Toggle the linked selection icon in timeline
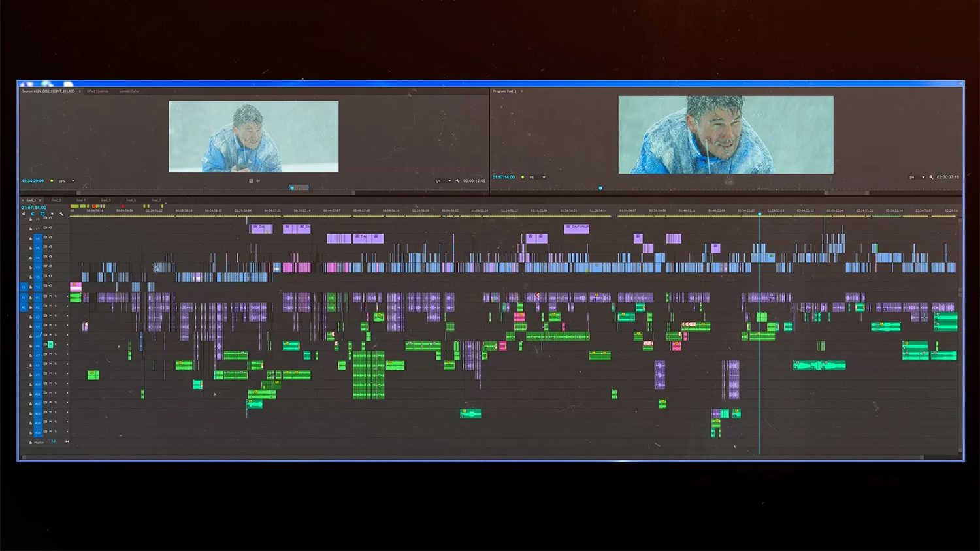The width and height of the screenshot is (980, 551). [42, 213]
